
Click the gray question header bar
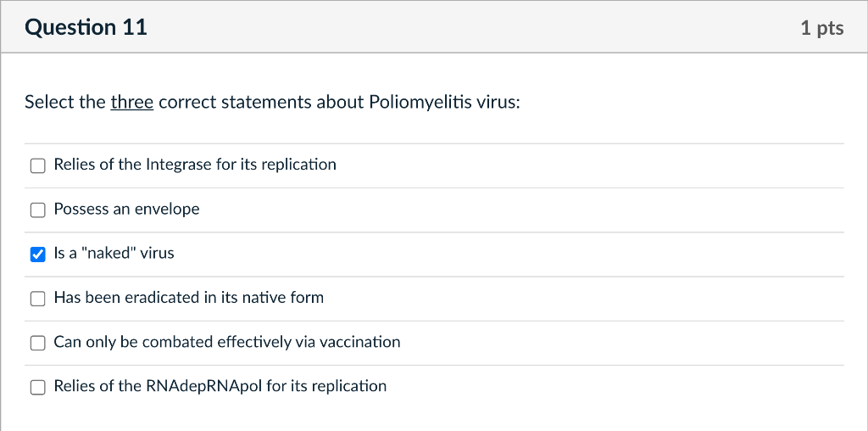coord(466,27)
